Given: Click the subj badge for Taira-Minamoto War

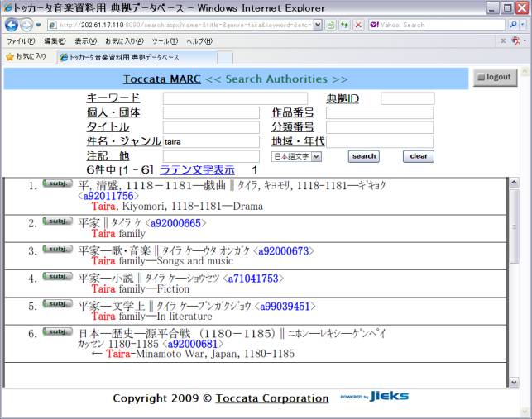Looking at the screenshot, I should (x=58, y=331).
